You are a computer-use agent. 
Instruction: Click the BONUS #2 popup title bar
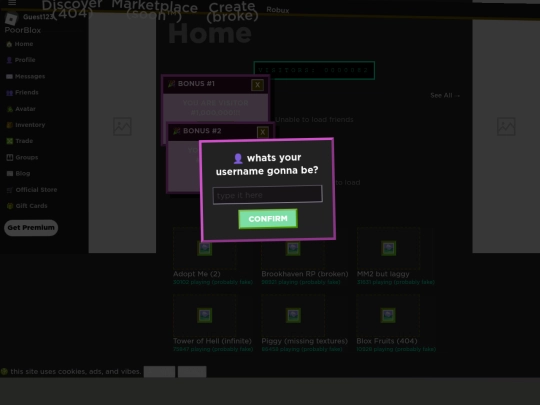click(x=220, y=131)
